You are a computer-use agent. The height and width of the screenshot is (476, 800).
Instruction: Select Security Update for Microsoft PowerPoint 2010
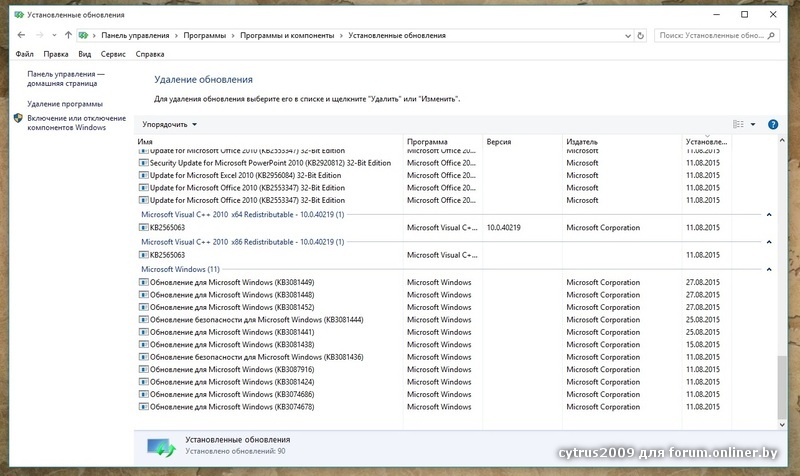coord(270,163)
